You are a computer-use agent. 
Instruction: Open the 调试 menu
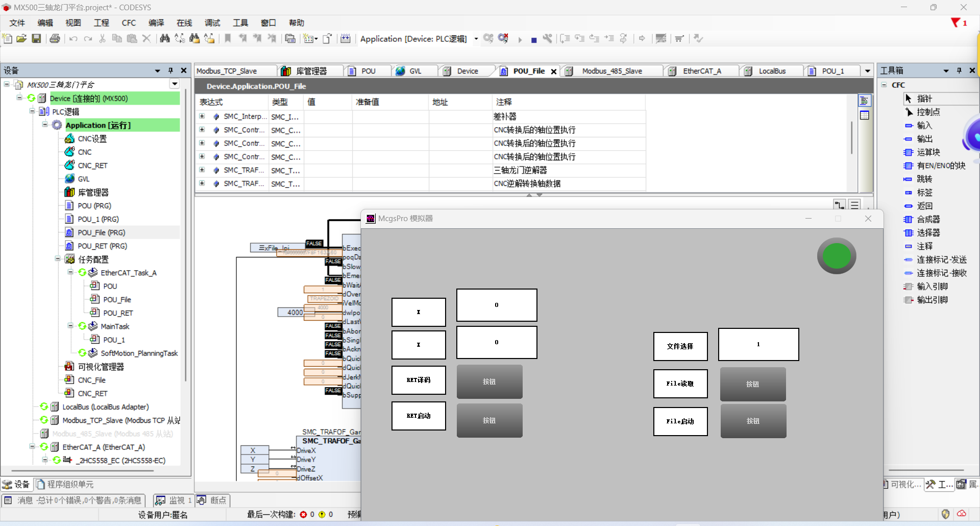(x=212, y=23)
